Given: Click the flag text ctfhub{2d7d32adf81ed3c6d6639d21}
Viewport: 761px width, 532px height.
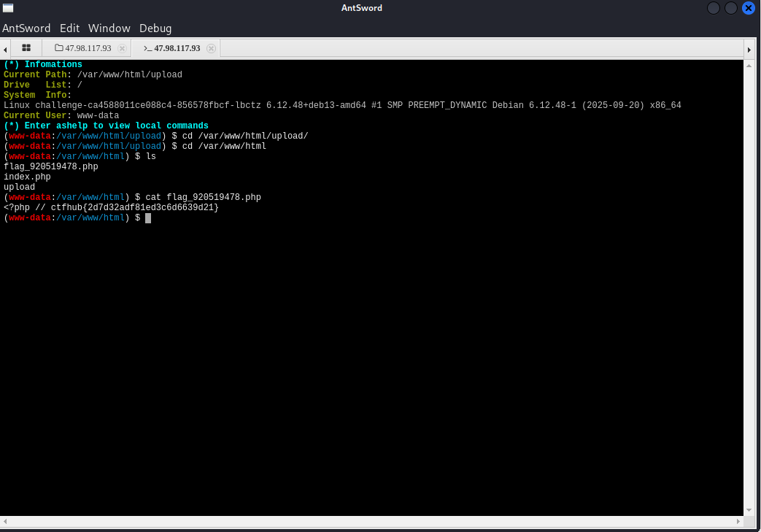Looking at the screenshot, I should pos(135,207).
